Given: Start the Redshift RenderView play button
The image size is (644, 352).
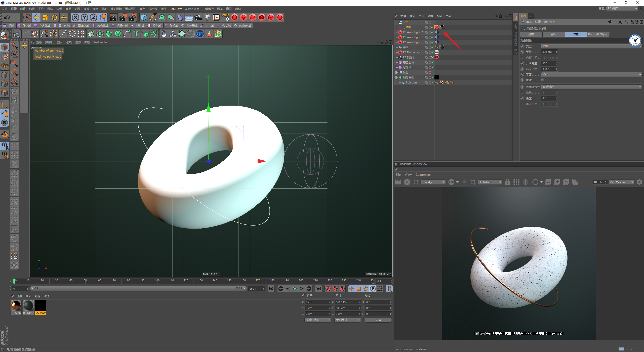Looking at the screenshot, I should (x=407, y=182).
